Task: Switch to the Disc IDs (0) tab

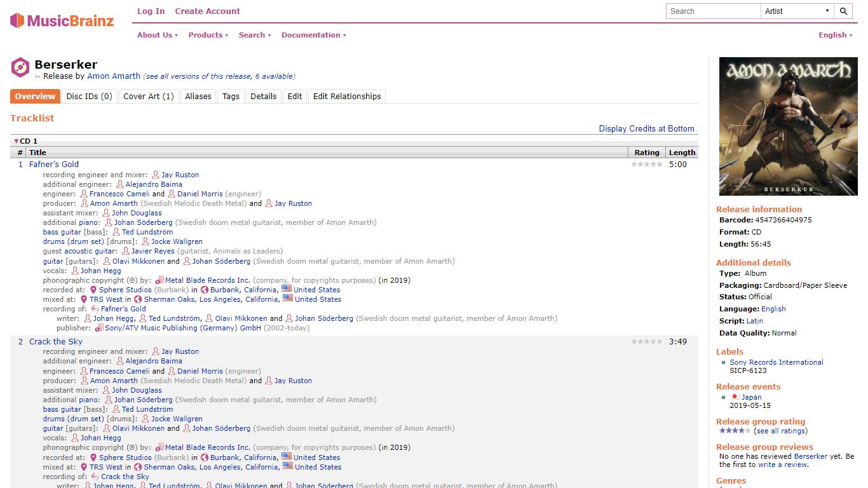Action: point(89,97)
